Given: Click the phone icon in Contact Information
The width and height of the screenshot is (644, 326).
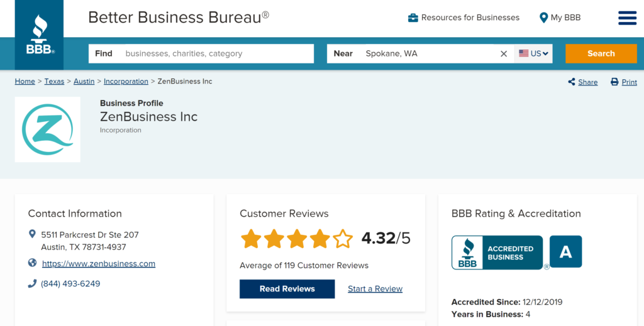Looking at the screenshot, I should point(32,283).
